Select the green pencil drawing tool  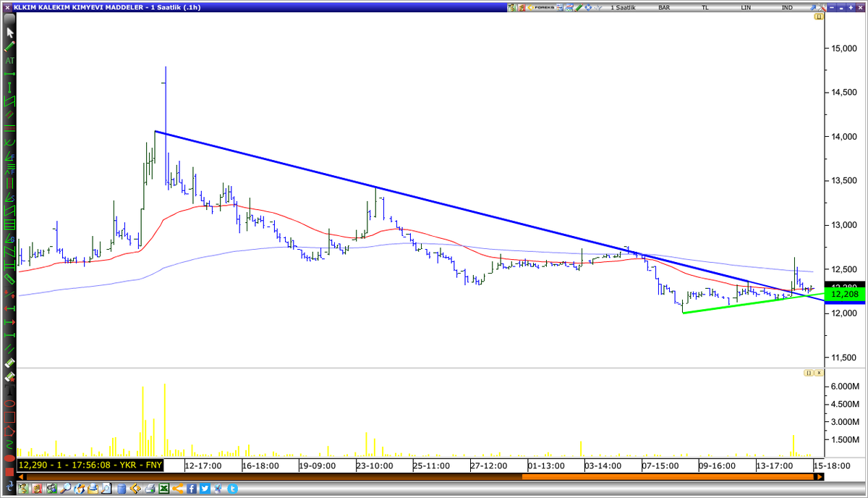coord(10,46)
